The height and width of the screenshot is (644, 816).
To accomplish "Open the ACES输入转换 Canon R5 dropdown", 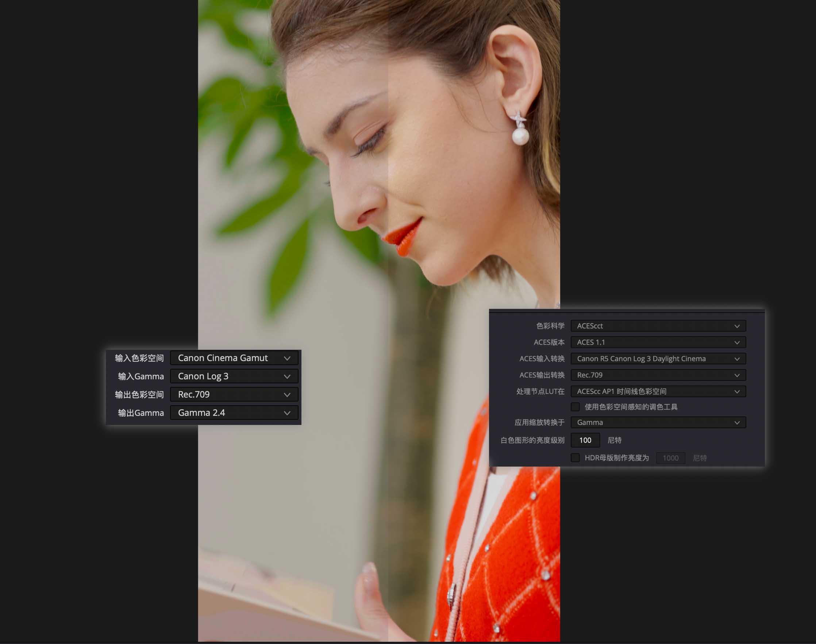I will (x=658, y=359).
